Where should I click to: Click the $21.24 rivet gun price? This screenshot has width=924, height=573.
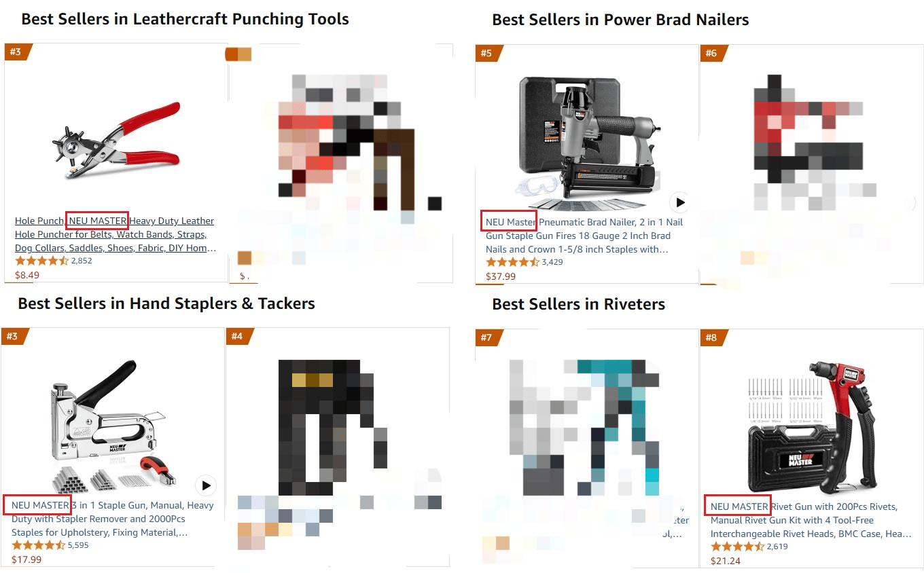(726, 561)
